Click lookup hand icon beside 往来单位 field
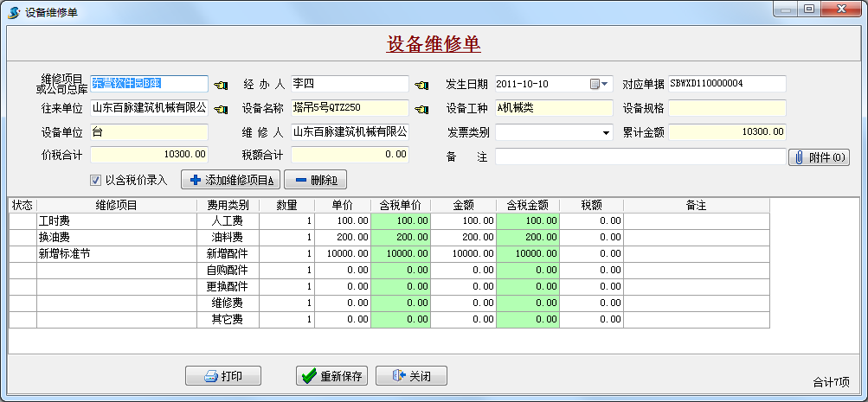Screen dimensions: 868x402 coord(221,109)
